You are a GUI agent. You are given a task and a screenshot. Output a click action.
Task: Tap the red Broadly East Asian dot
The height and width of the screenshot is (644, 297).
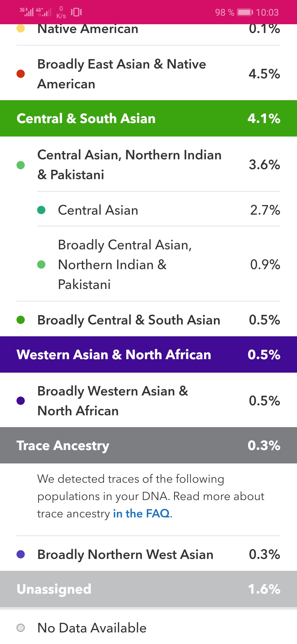tap(21, 74)
